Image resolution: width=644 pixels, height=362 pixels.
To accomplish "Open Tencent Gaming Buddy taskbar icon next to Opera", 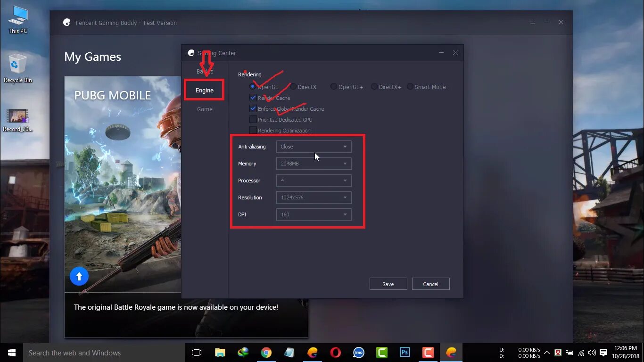I will [312, 353].
